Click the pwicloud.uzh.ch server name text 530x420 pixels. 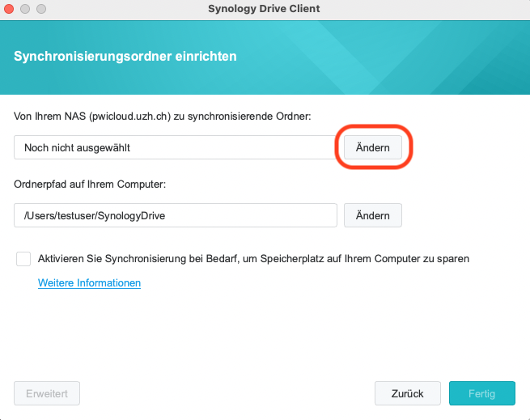pyautogui.click(x=129, y=117)
